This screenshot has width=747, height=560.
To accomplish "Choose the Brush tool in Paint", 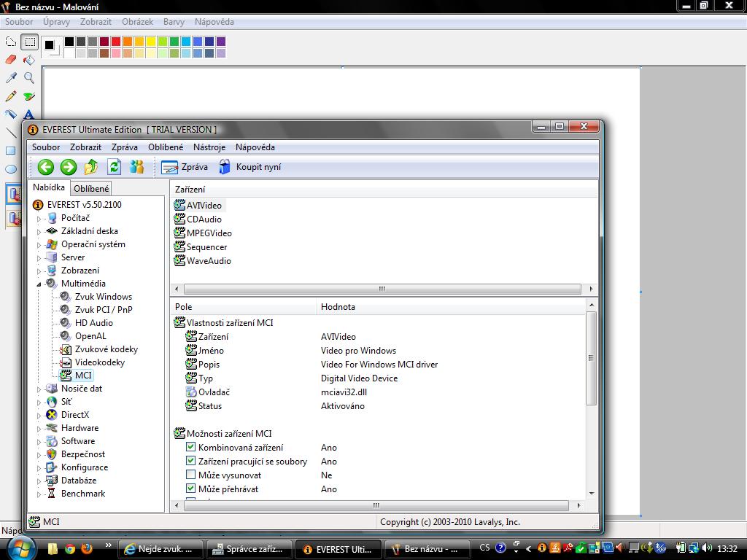I will click(29, 96).
